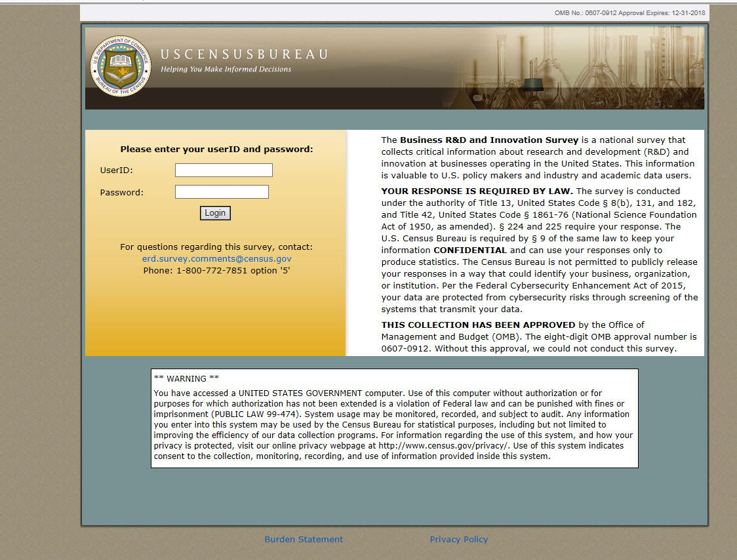Click the bold word 'CONFIDENTIAL'
Image resolution: width=737 pixels, height=560 pixels.
(470, 250)
